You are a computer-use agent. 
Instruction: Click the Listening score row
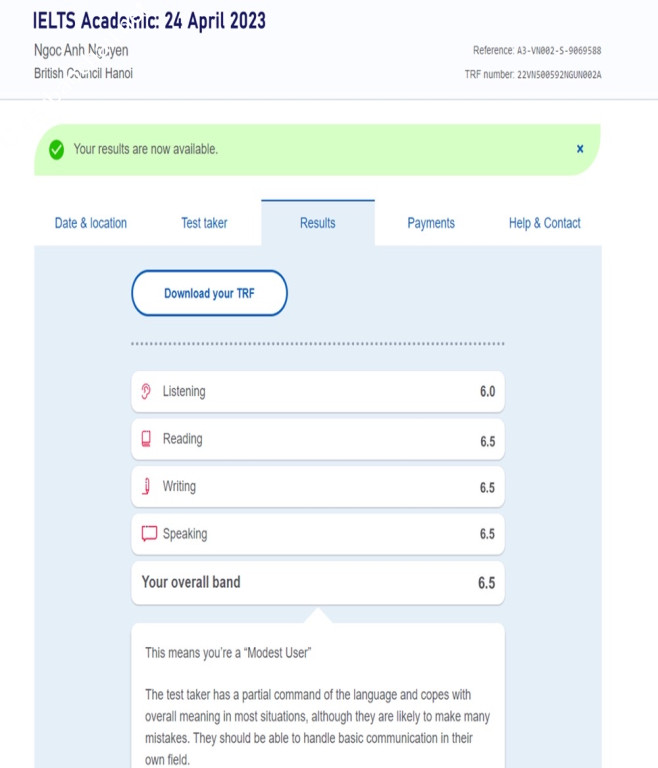[318, 392]
